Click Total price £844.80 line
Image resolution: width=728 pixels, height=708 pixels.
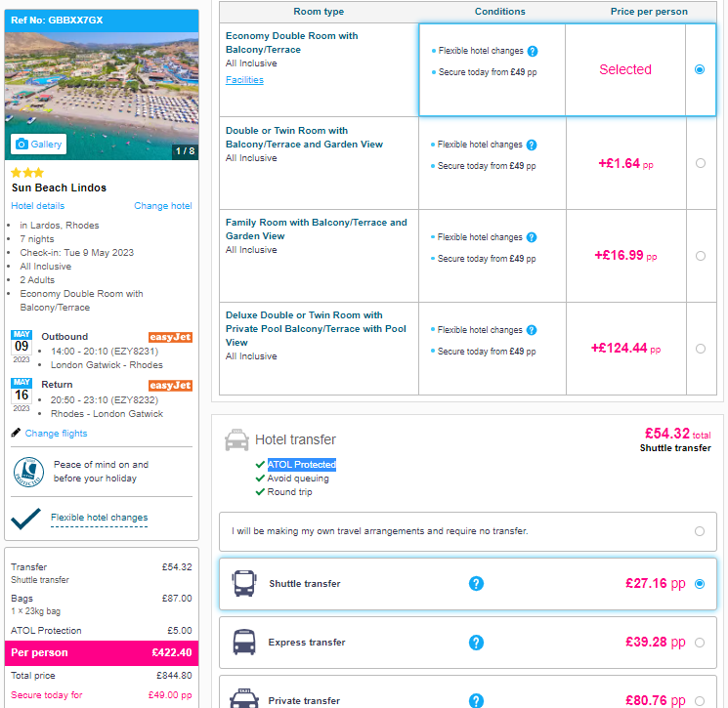[x=102, y=676]
